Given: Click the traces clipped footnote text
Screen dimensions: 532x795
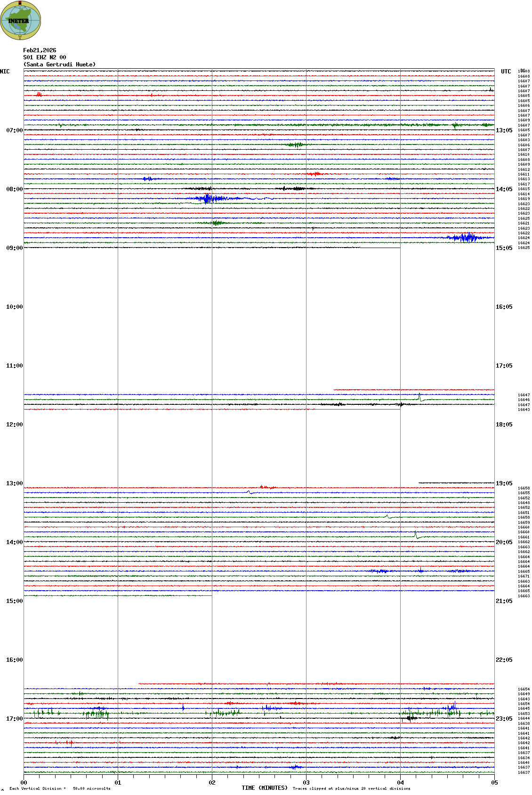Looking at the screenshot, I should click(x=351, y=788).
